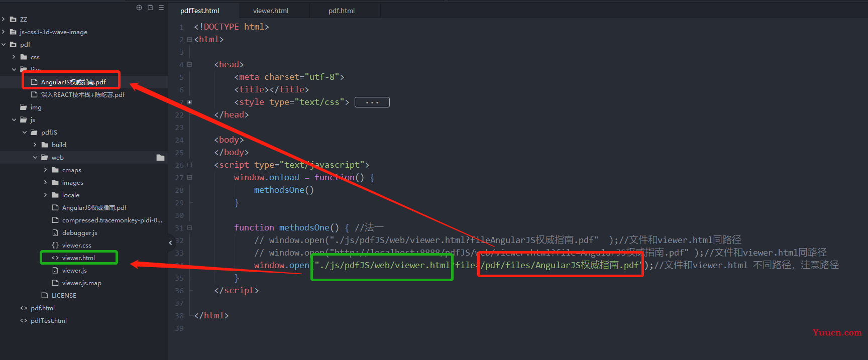Click the code icon beside pdf.html in the tree
Image resolution: width=868 pixels, height=360 pixels.
24,308
